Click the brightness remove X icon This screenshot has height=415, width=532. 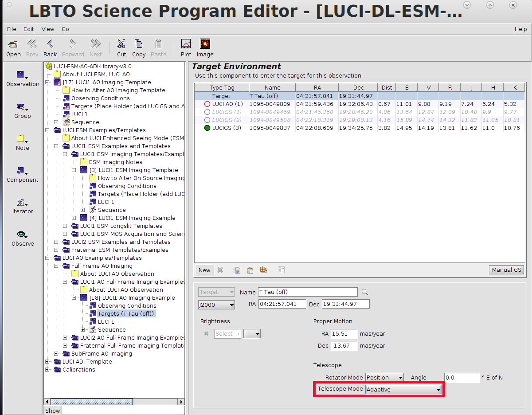click(206, 333)
